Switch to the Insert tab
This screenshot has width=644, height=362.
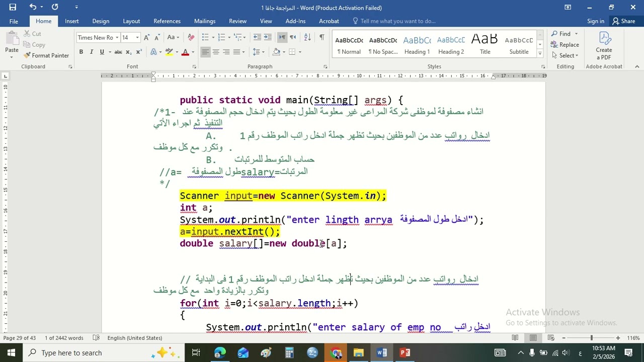point(71,21)
